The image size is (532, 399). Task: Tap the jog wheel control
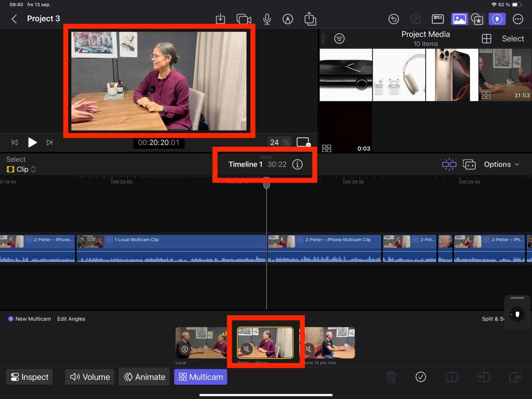coord(517,314)
